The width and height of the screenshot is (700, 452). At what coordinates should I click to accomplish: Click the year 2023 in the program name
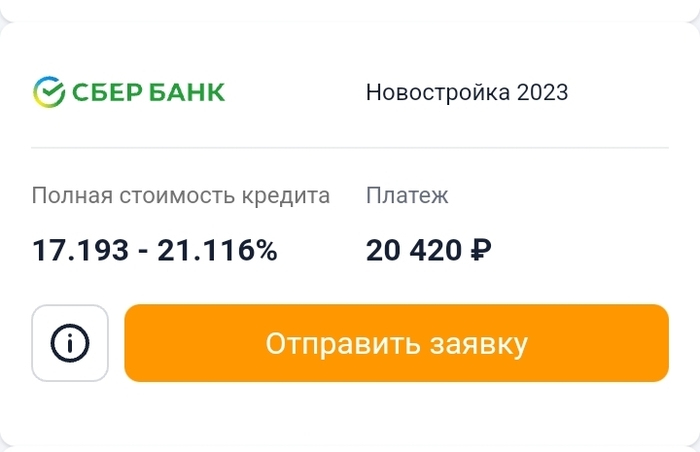(543, 93)
